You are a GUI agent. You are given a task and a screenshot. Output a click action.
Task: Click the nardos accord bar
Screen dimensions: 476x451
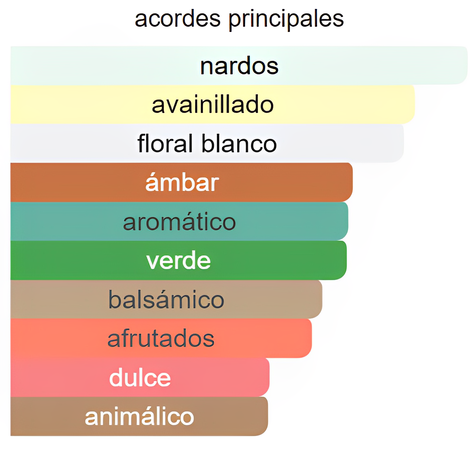pyautogui.click(x=239, y=65)
